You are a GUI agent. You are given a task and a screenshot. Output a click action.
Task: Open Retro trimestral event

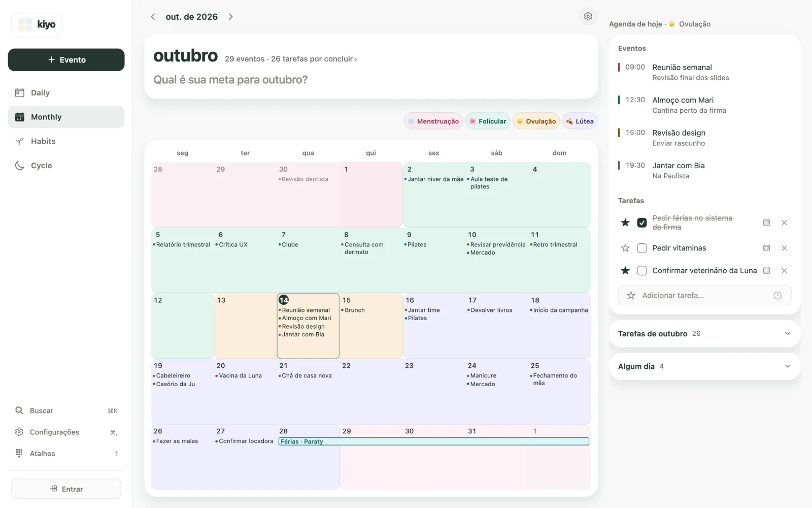(554, 245)
